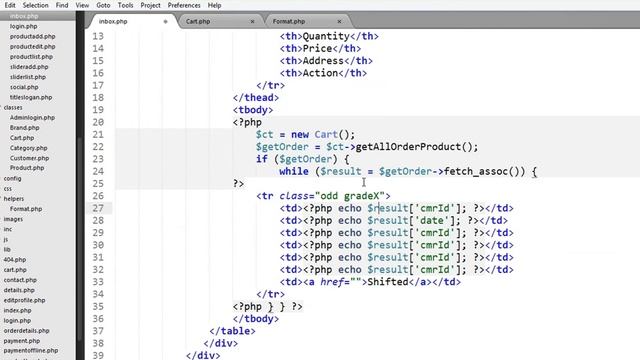
Task: Switch to the inbox.php tab
Action: point(113,21)
